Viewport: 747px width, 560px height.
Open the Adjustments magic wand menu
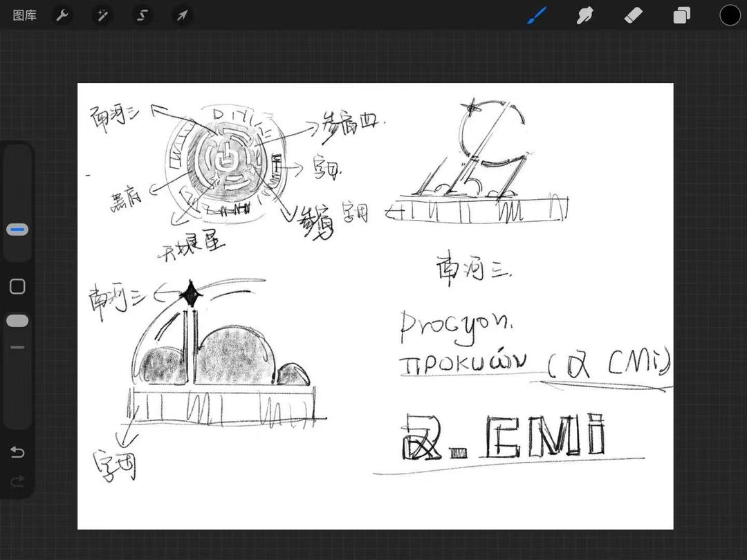coord(102,15)
